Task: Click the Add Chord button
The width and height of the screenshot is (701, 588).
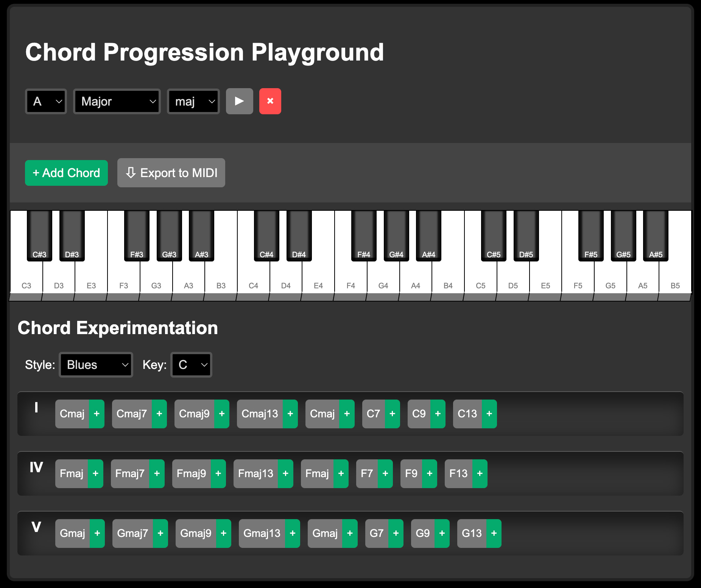Action: pyautogui.click(x=66, y=173)
